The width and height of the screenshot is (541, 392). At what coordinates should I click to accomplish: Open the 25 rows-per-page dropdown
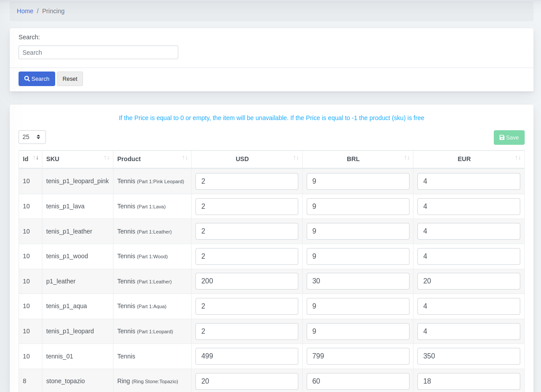click(x=32, y=137)
